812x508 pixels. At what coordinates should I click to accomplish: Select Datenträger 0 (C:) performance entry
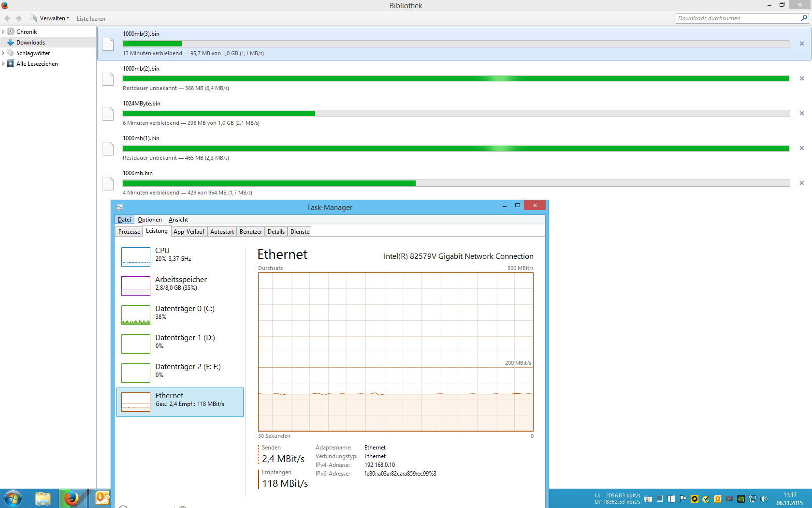180,314
